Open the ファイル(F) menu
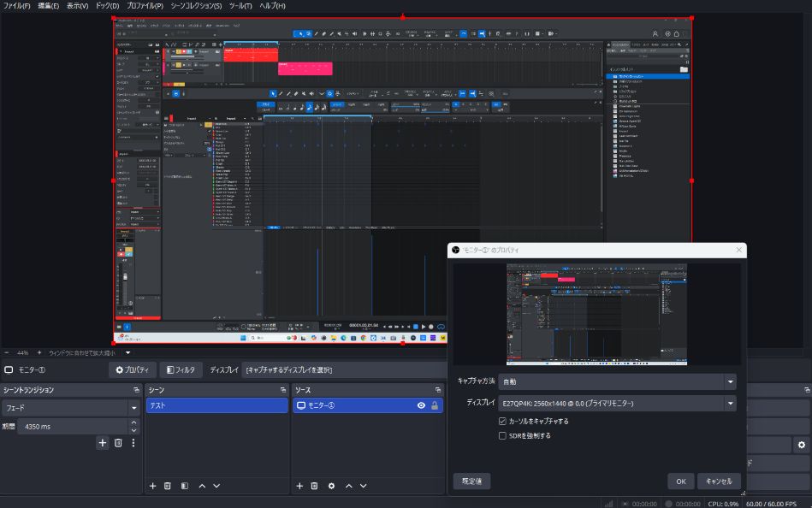 click(x=17, y=6)
